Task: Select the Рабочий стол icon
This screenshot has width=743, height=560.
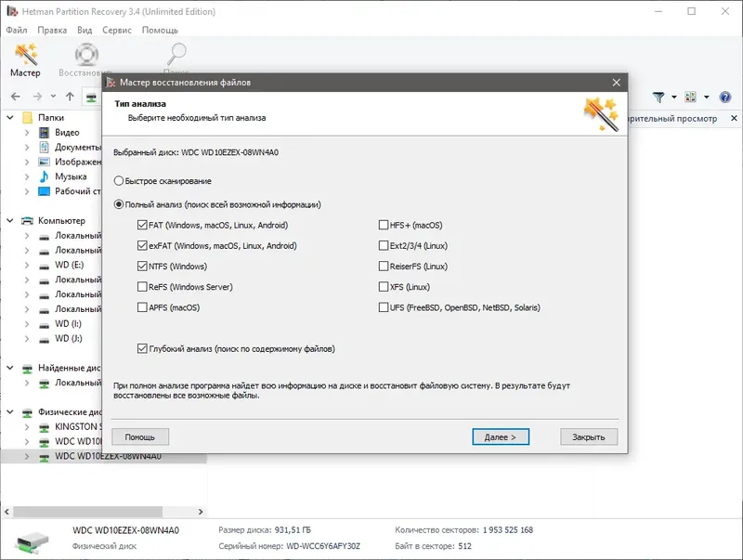Action: pos(44,191)
